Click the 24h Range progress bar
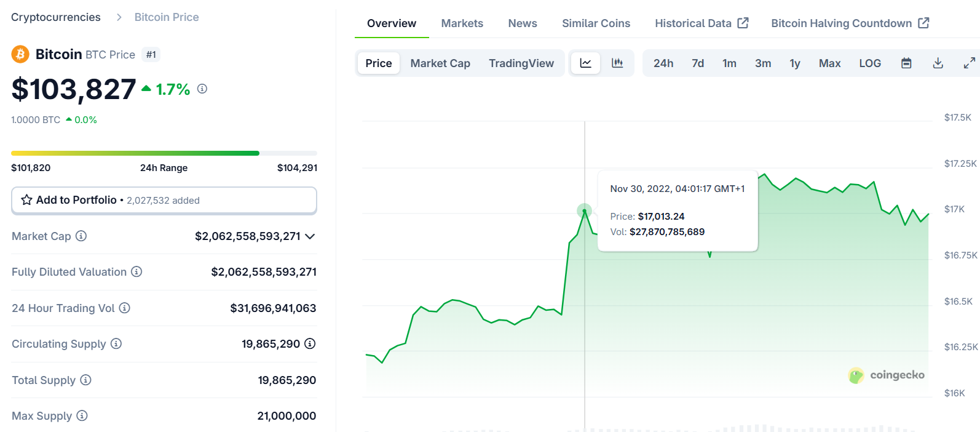This screenshot has width=980, height=432. point(164,153)
